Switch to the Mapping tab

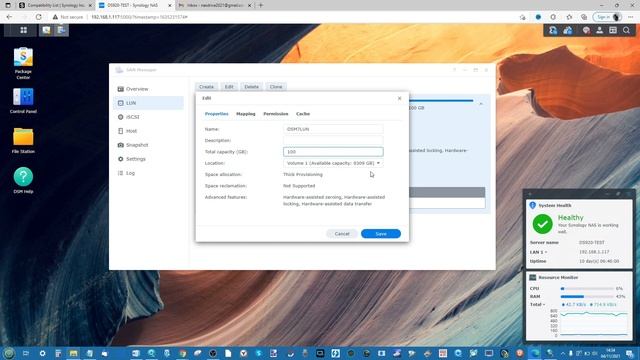click(x=246, y=114)
